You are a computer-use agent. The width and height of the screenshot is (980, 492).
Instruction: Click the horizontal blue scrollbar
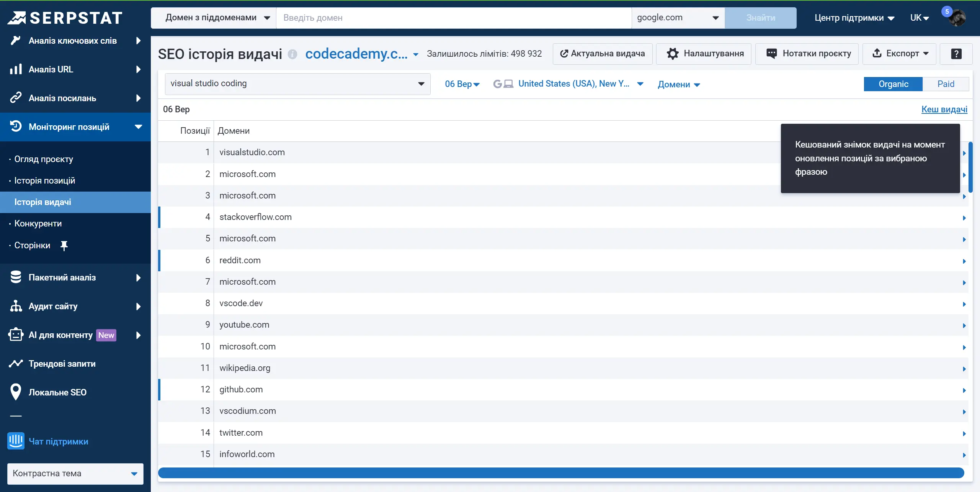[x=561, y=473]
